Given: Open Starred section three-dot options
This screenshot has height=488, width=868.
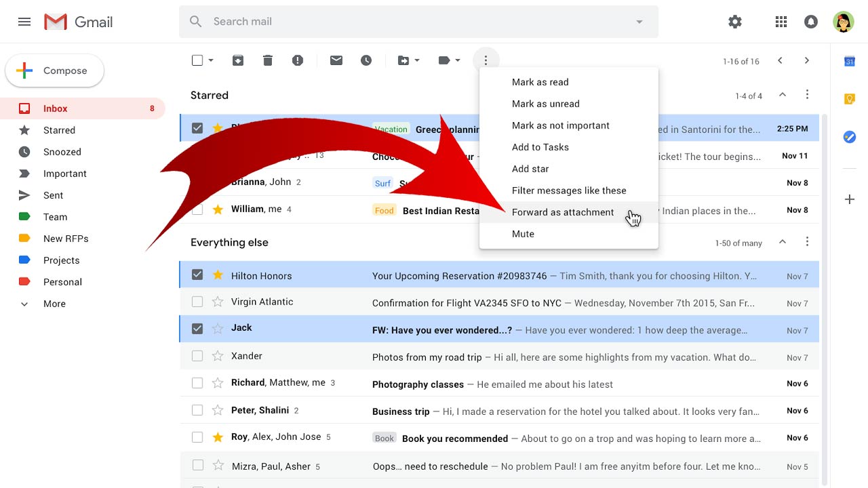Looking at the screenshot, I should click(807, 95).
